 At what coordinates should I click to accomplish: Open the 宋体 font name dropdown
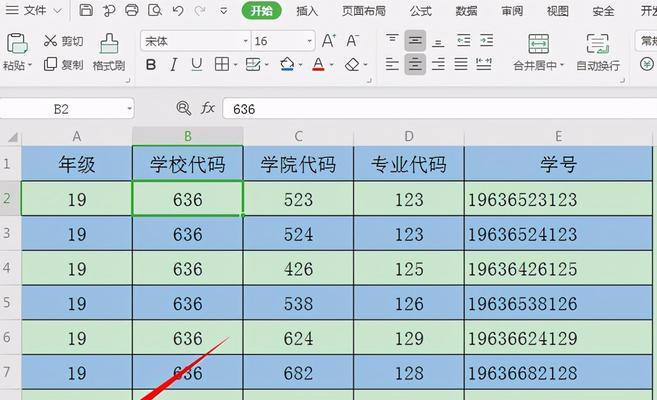[246, 41]
